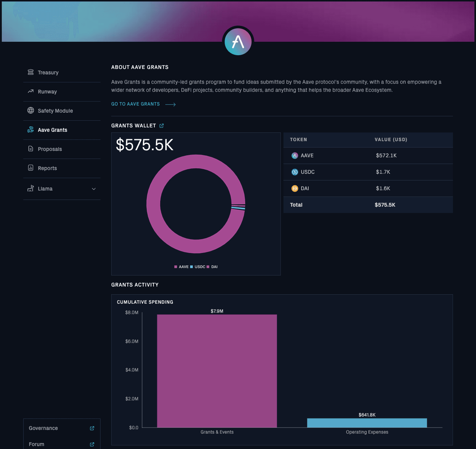Screen dimensions: 476x449
Task: Click the Llama label in sidebar
Action: click(45, 189)
